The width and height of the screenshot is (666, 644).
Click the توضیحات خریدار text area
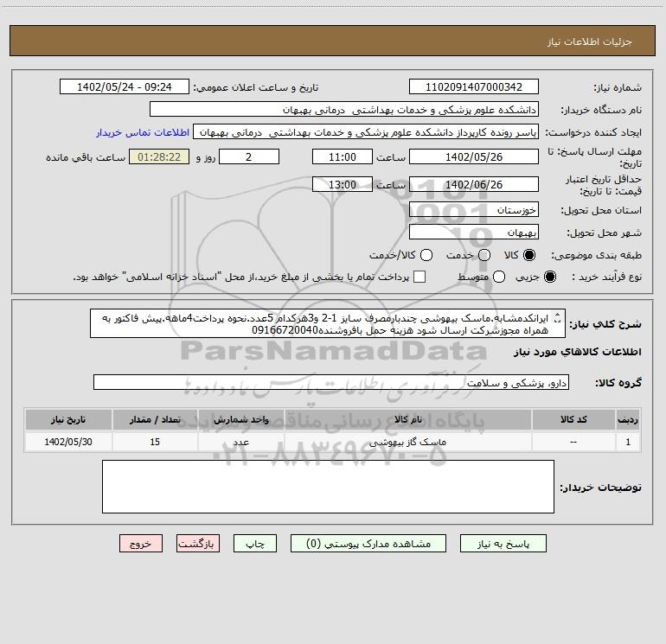[328, 487]
